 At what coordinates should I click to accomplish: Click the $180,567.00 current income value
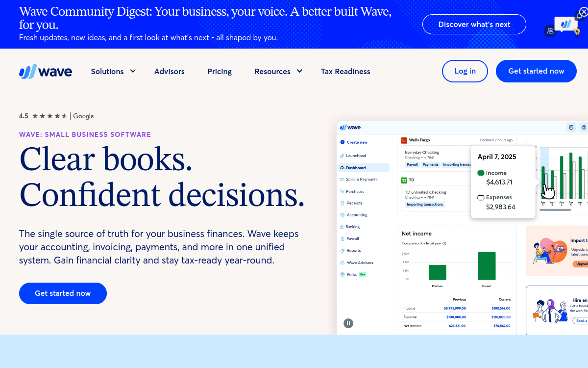point(501,309)
